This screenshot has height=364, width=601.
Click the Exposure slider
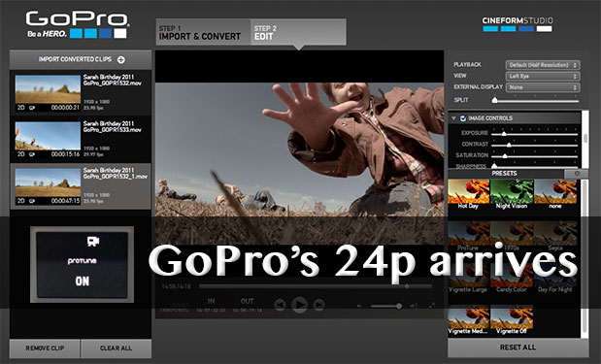point(535,134)
